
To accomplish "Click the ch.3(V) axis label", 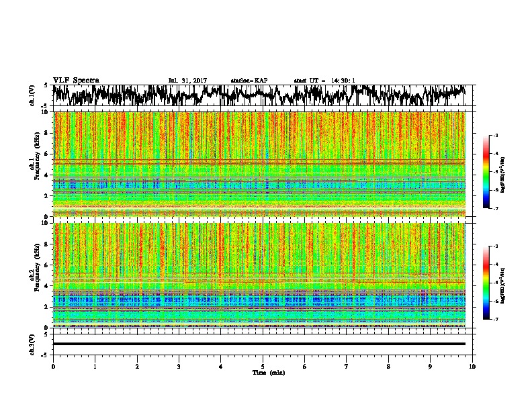I will click(x=32, y=345).
